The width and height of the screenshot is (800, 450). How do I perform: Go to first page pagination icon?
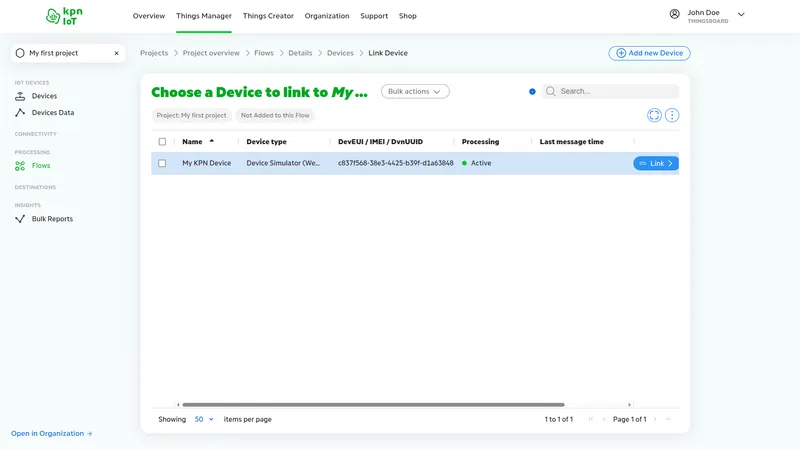(590, 419)
